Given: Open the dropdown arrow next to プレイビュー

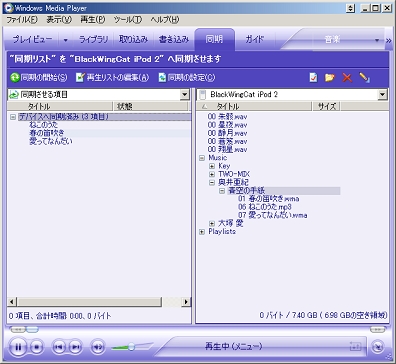Looking at the screenshot, I should point(66,40).
